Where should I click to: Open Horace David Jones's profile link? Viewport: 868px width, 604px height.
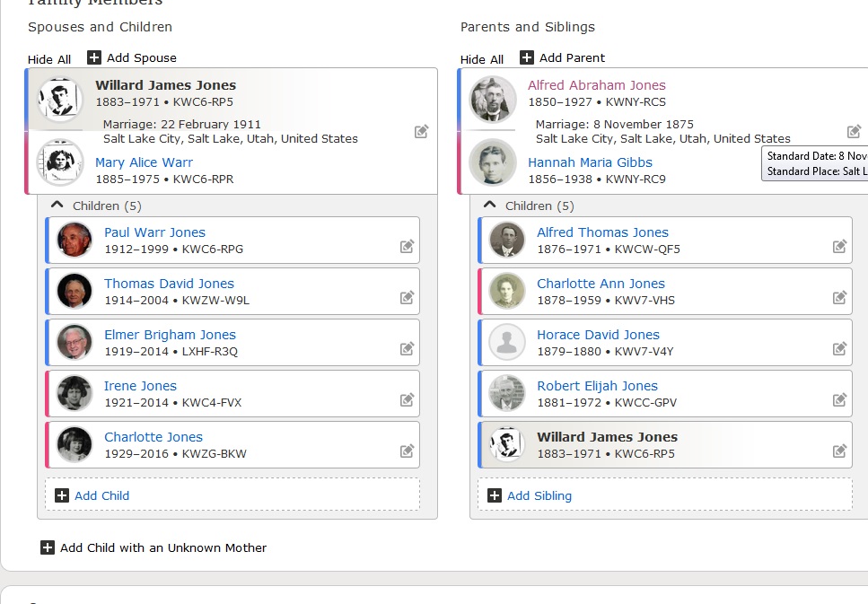pos(598,335)
